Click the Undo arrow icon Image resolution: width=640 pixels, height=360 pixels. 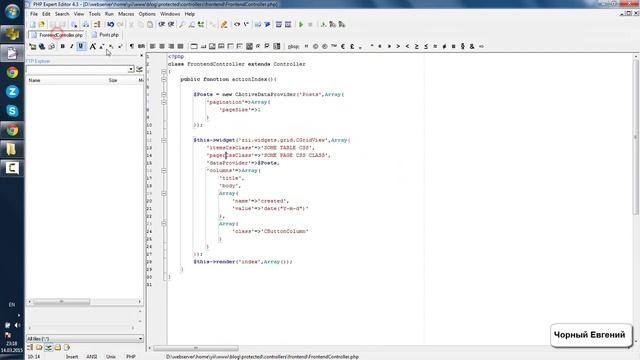[110, 24]
